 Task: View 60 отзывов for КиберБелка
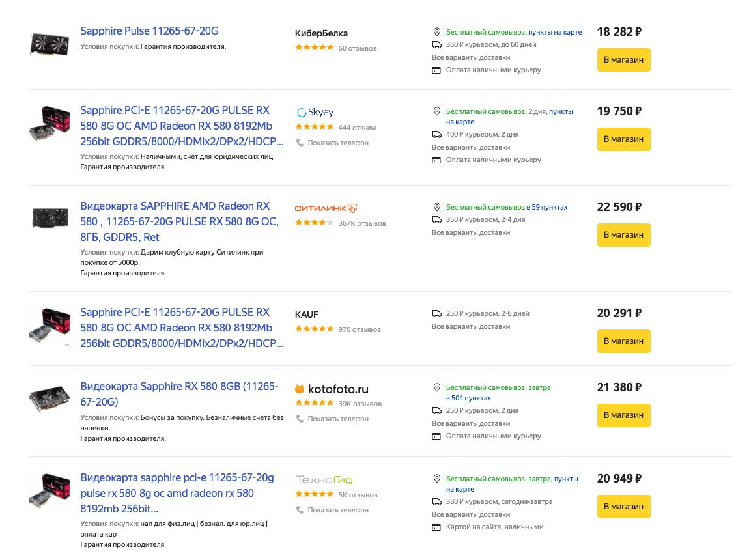357,48
